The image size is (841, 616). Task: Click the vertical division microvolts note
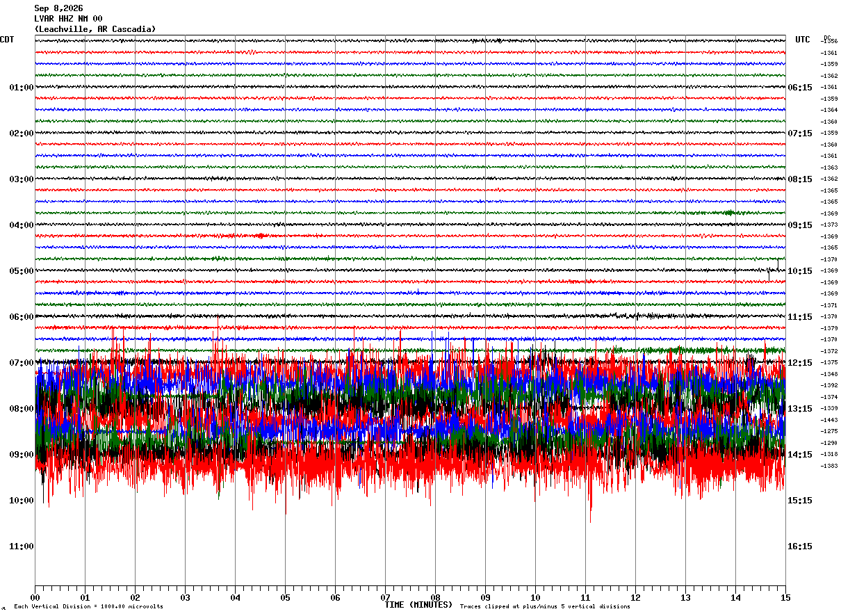pos(88,606)
